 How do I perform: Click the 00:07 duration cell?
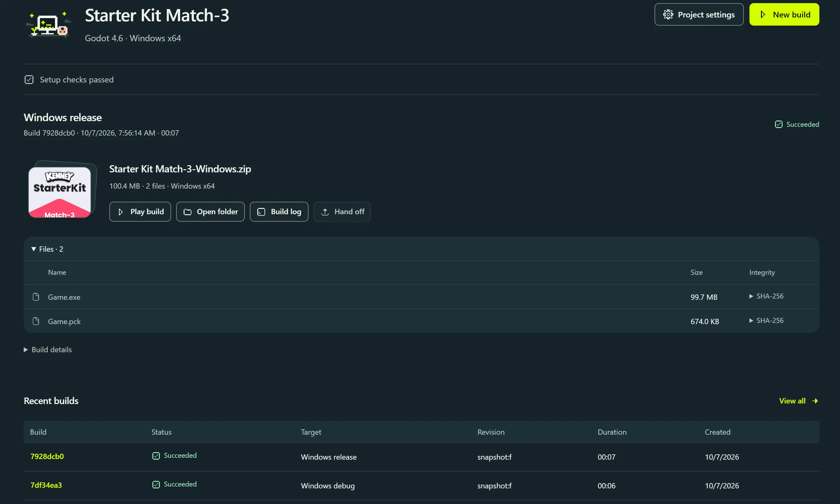point(606,457)
